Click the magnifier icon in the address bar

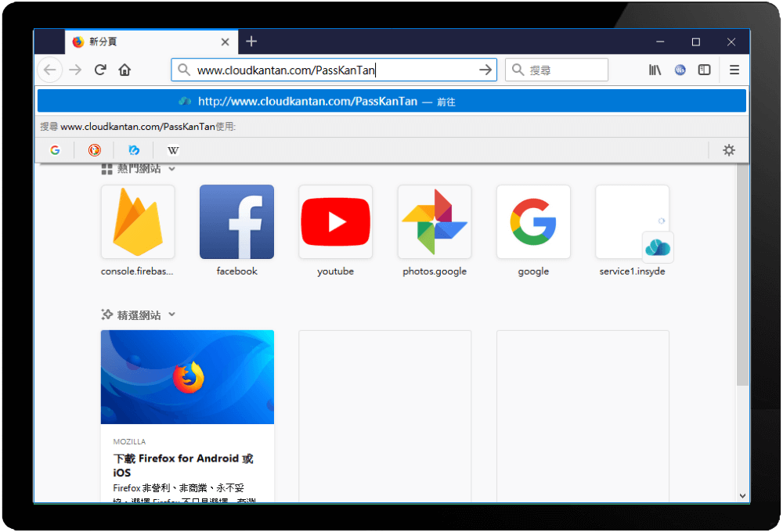pos(184,70)
